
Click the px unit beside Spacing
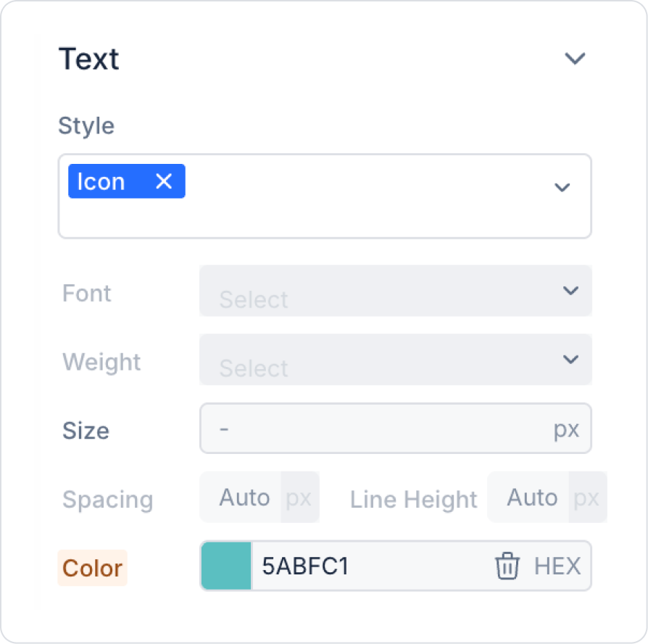[x=299, y=498]
